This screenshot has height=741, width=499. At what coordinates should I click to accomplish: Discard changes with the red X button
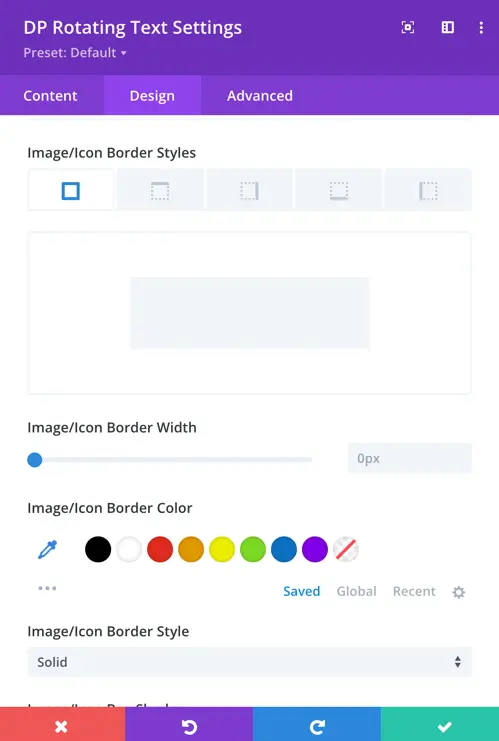point(62,724)
